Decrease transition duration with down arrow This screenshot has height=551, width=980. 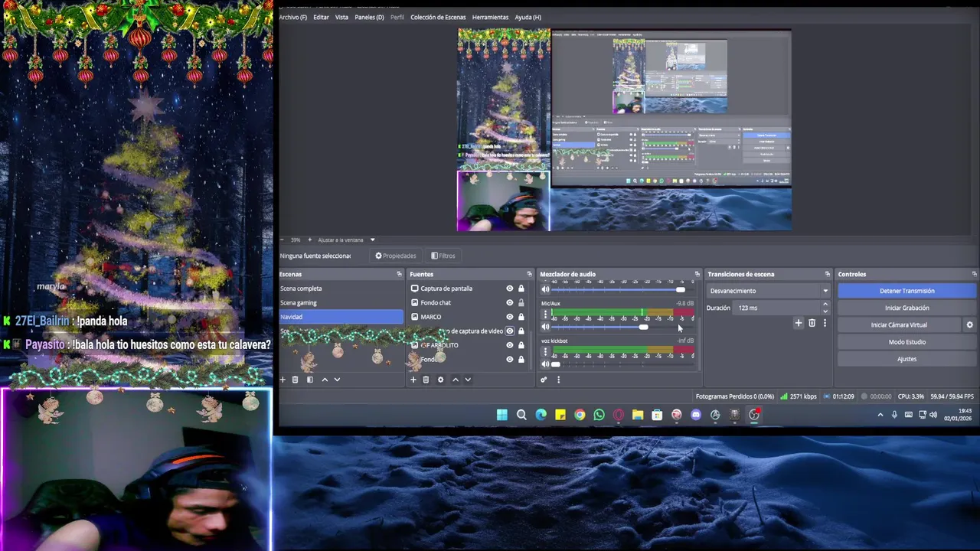point(825,311)
